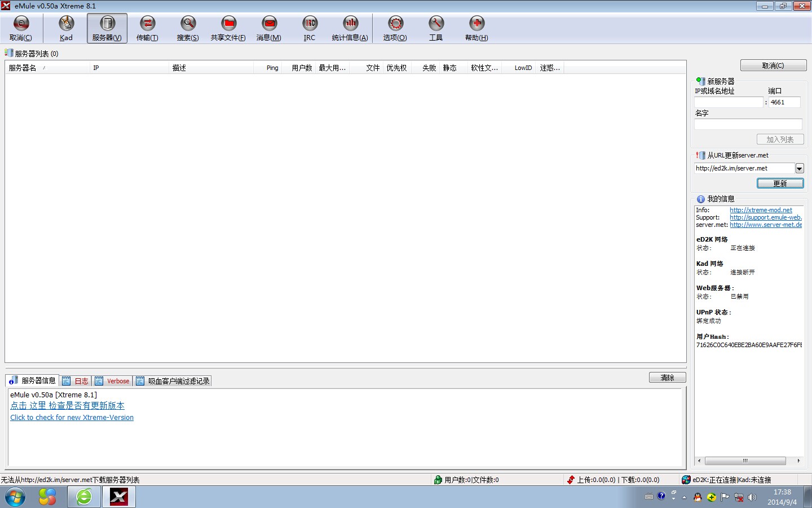
Task: Show the 共享文件(F) shared files page
Action: pyautogui.click(x=228, y=28)
